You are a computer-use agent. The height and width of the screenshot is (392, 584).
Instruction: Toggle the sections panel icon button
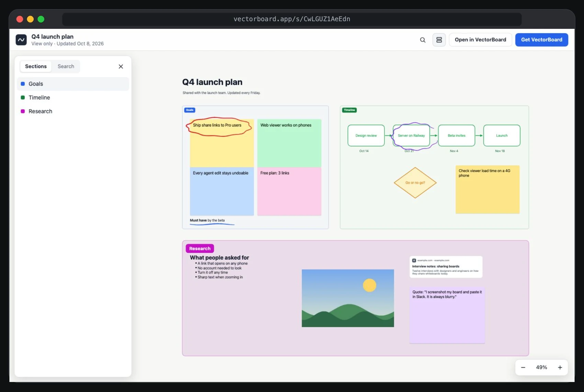point(439,40)
